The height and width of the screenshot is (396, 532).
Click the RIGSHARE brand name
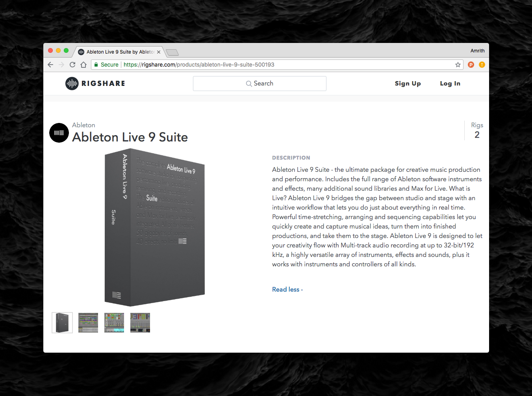[103, 84]
